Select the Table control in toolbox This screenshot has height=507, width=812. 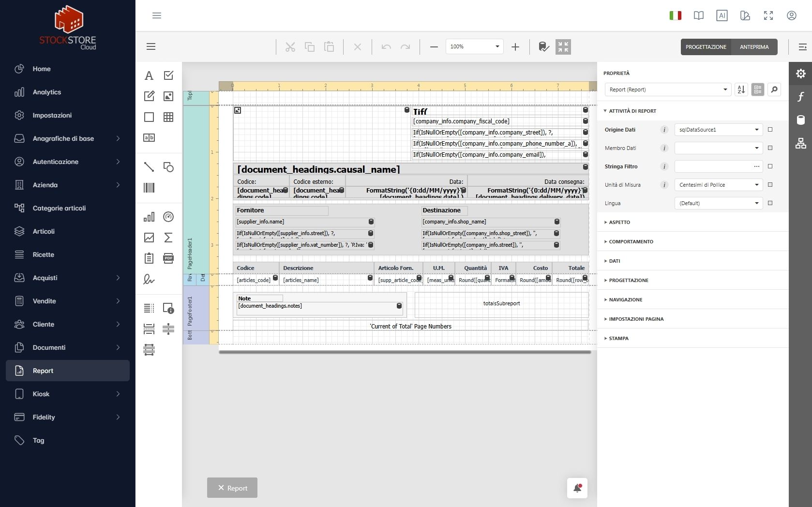(168, 117)
